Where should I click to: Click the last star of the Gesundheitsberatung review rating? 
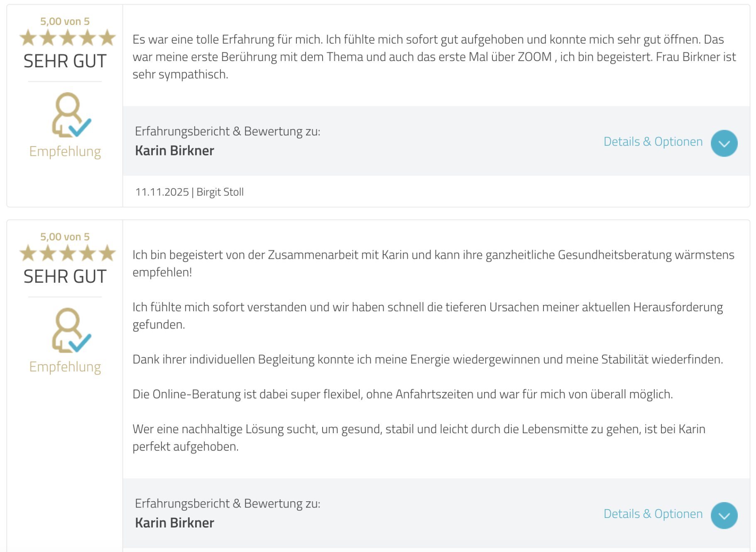pyautogui.click(x=108, y=253)
